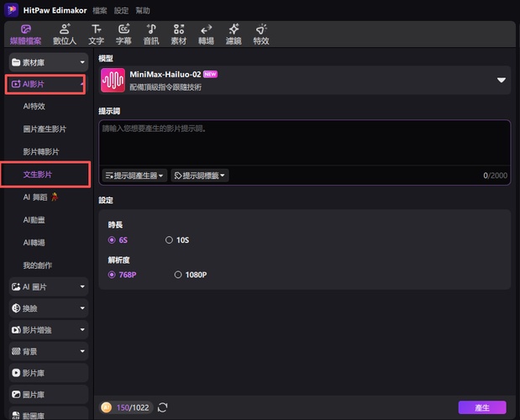Open the 設定 menu in title bar
Screen dimensions: 520x420
click(121, 8)
